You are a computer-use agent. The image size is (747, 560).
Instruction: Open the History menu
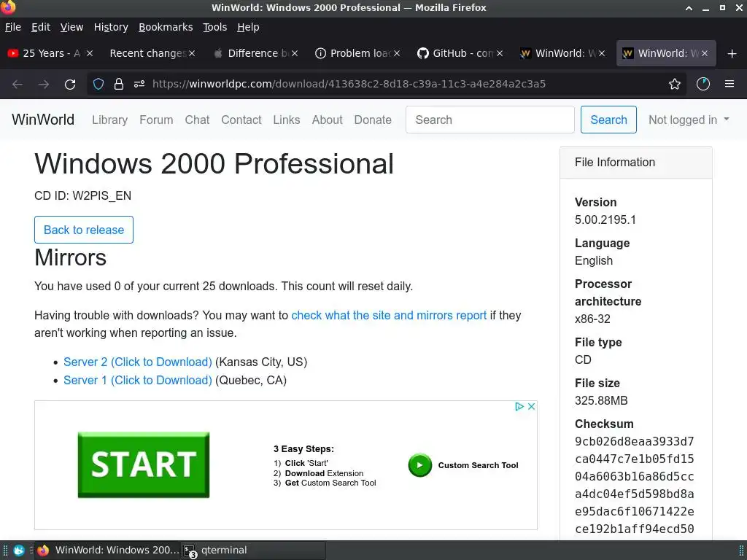click(111, 27)
